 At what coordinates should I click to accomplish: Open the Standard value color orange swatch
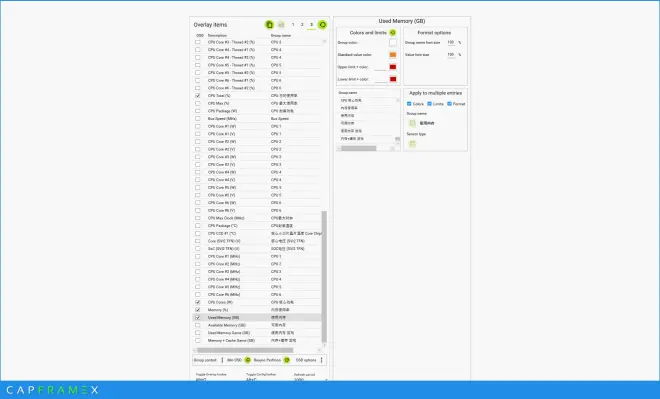pos(393,55)
